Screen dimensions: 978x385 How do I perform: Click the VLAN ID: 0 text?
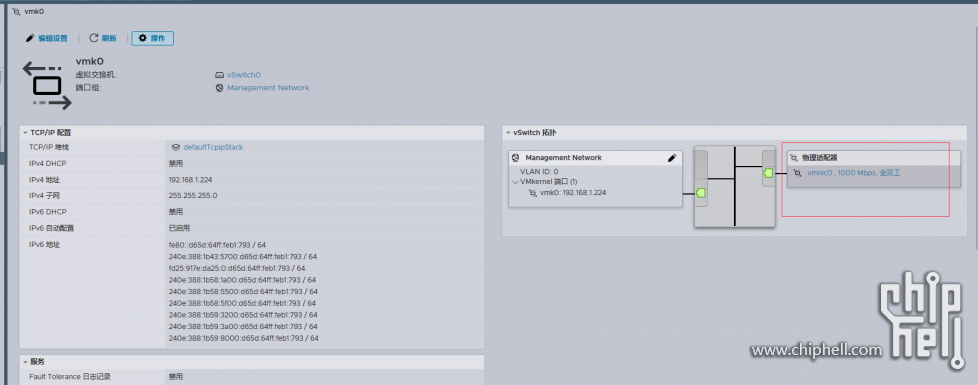point(539,171)
